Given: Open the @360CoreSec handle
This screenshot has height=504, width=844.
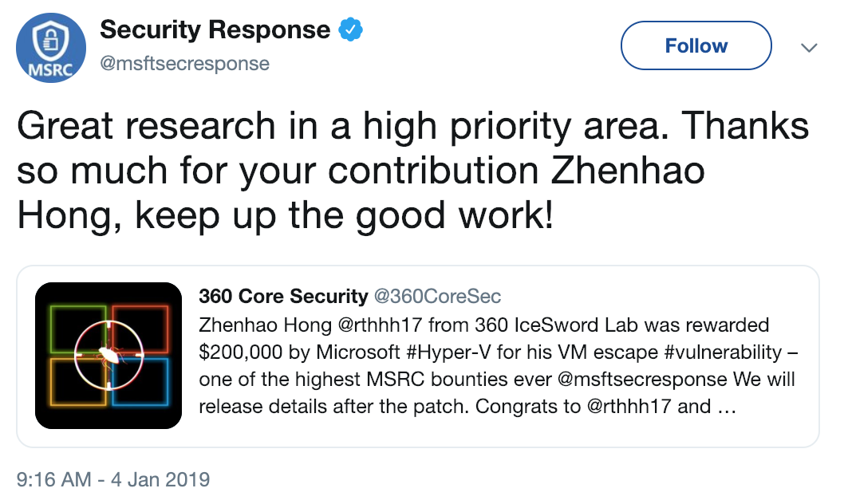Looking at the screenshot, I should (438, 297).
